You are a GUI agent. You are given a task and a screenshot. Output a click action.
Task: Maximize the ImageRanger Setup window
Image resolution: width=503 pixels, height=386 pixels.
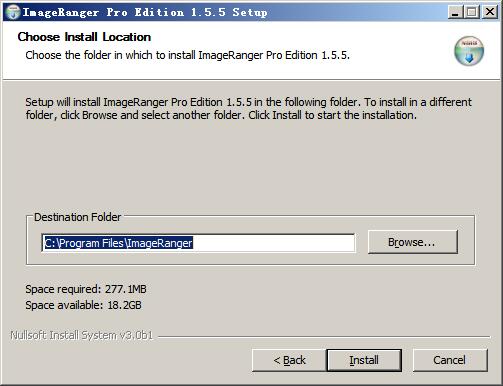(472, 12)
